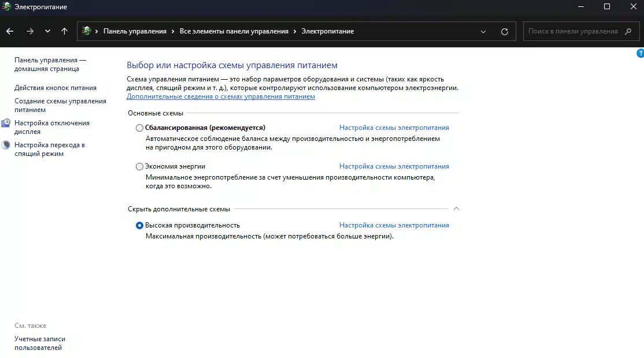Screen dimensions: 644x358
Task: Click the moon icon beside sleep mode settings
Action: coord(6,145)
